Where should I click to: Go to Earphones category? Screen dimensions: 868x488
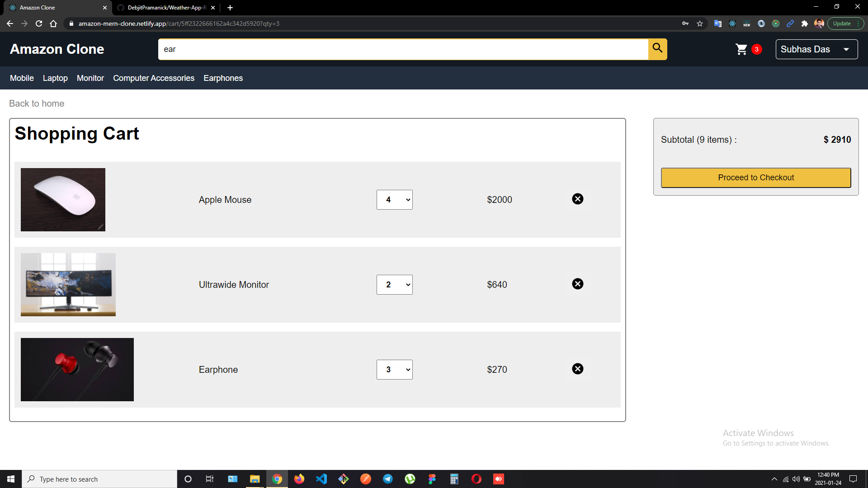[x=223, y=78]
